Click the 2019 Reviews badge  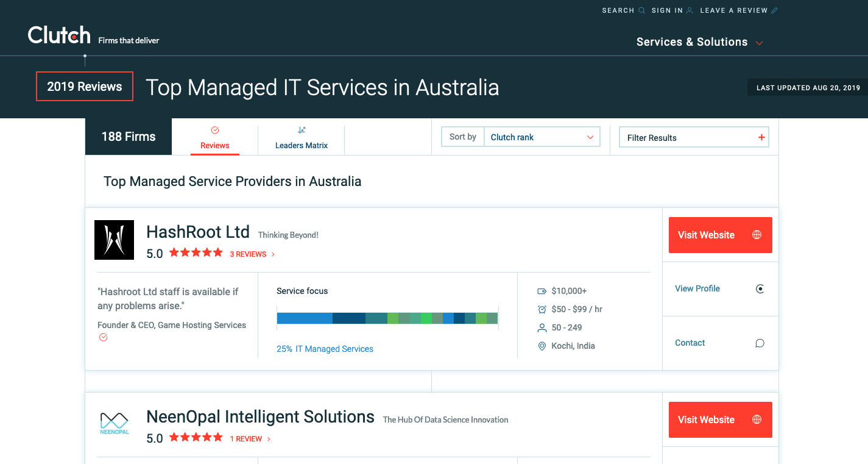(x=85, y=87)
